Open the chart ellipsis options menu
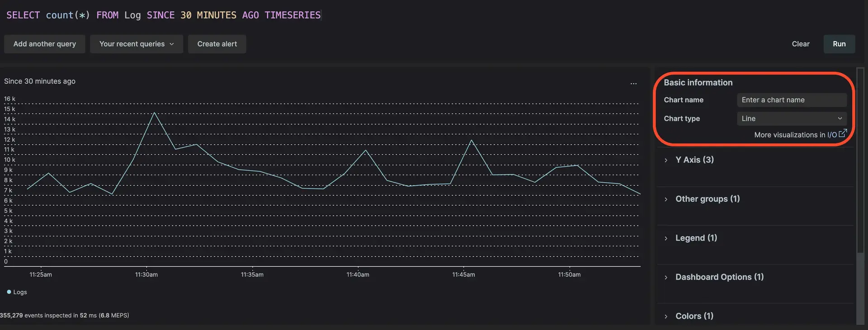The image size is (868, 330). pos(633,84)
